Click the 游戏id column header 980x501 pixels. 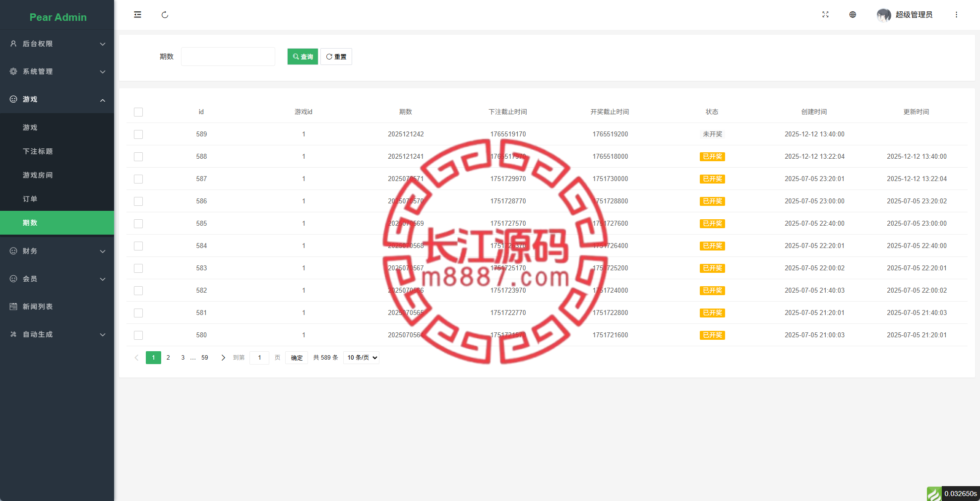coord(304,112)
